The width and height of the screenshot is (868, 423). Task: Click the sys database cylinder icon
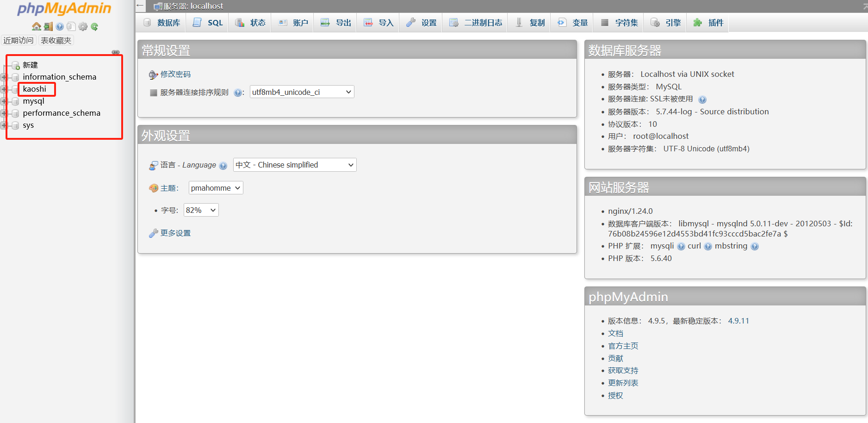tap(16, 125)
